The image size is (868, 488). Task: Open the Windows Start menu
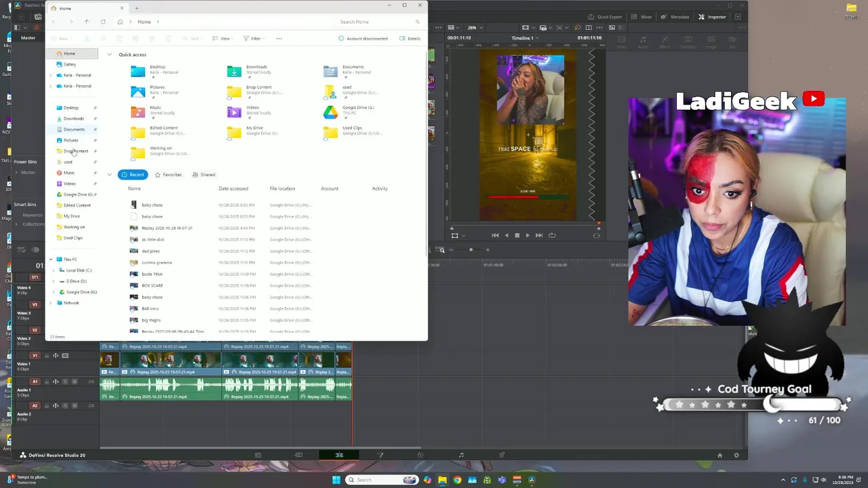coord(336,480)
